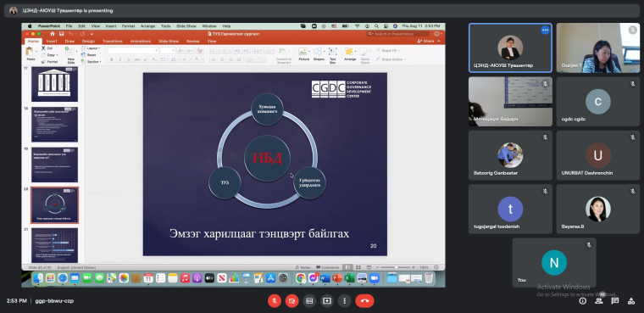Open the Insert ribbon tab

[x=52, y=41]
